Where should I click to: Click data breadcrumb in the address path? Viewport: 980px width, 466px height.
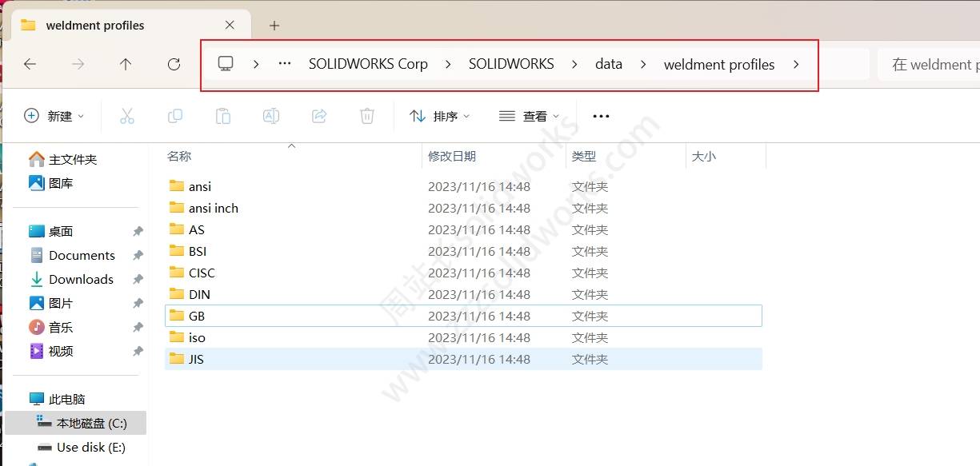(609, 64)
